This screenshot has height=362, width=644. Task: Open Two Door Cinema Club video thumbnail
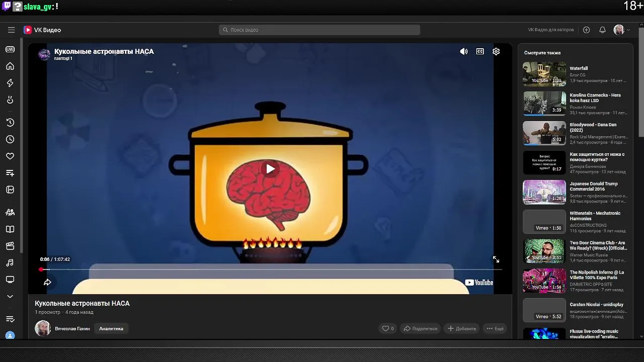click(544, 251)
